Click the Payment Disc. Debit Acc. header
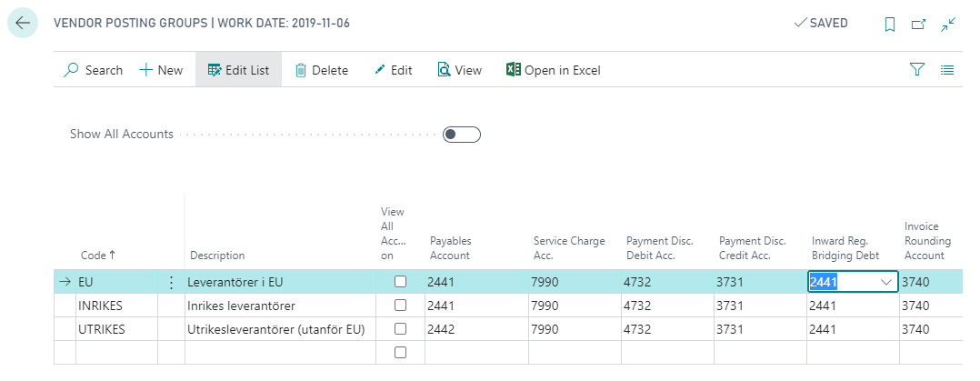Viewport: 980px width, 381px height. pyautogui.click(x=660, y=247)
